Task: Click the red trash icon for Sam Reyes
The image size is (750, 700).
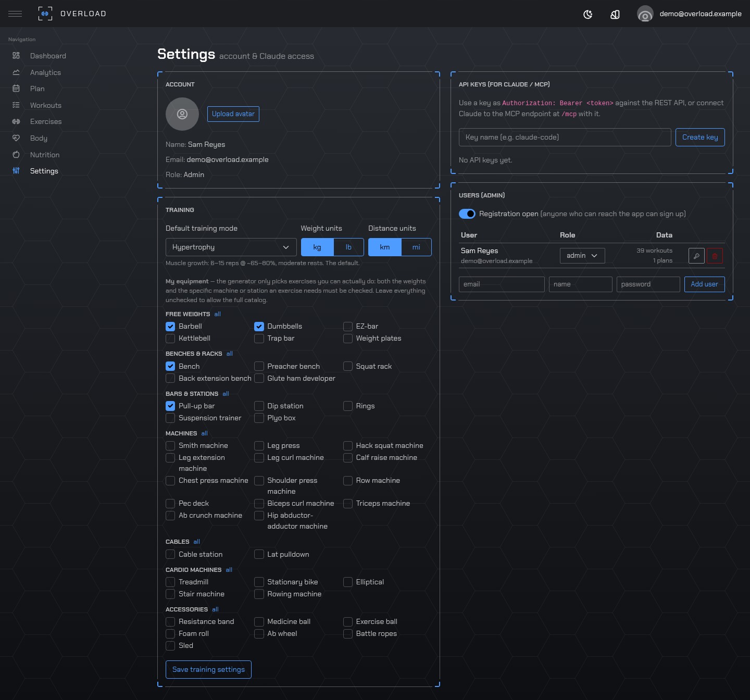Action: (x=715, y=256)
